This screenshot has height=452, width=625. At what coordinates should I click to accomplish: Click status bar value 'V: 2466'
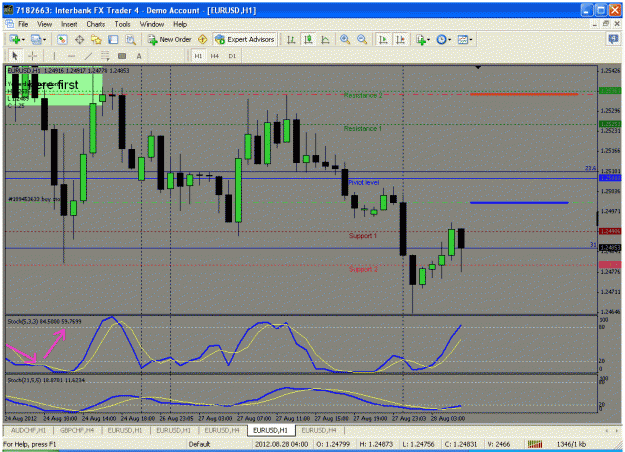(x=500, y=444)
